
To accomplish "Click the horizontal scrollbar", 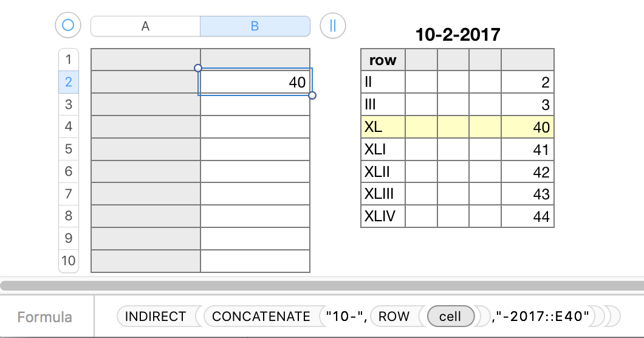I will 322,285.
